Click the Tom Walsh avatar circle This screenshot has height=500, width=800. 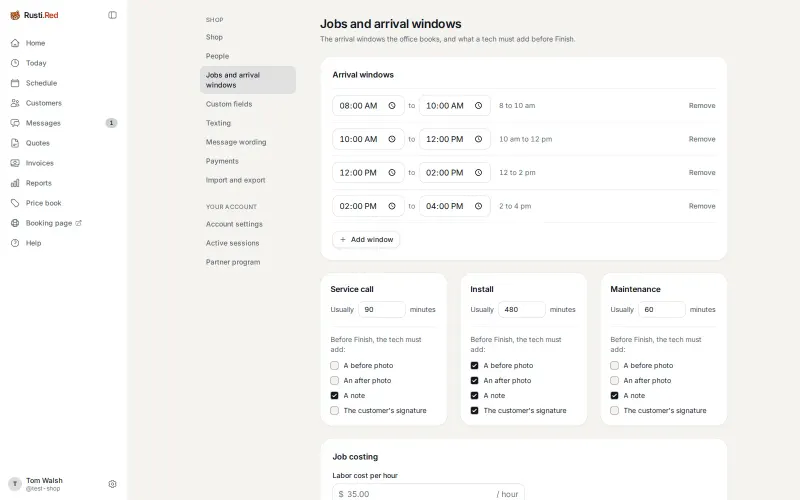(x=15, y=484)
